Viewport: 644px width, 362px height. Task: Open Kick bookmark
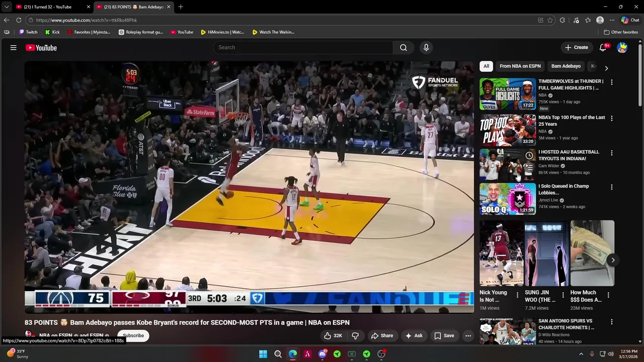[52, 32]
